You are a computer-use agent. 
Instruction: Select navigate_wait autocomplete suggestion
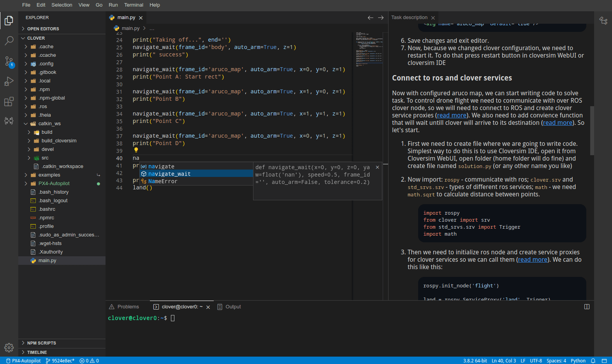pos(169,174)
